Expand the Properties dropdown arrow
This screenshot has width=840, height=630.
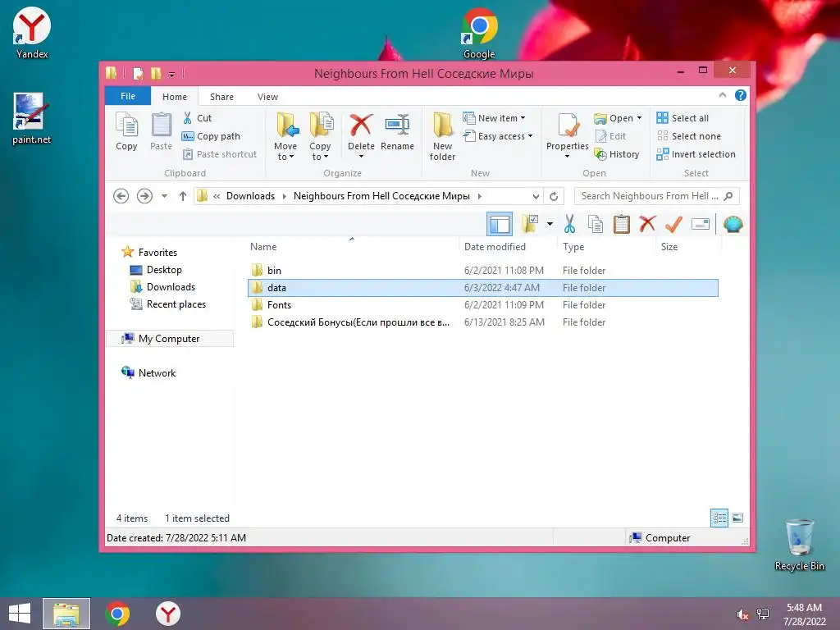coord(568,157)
